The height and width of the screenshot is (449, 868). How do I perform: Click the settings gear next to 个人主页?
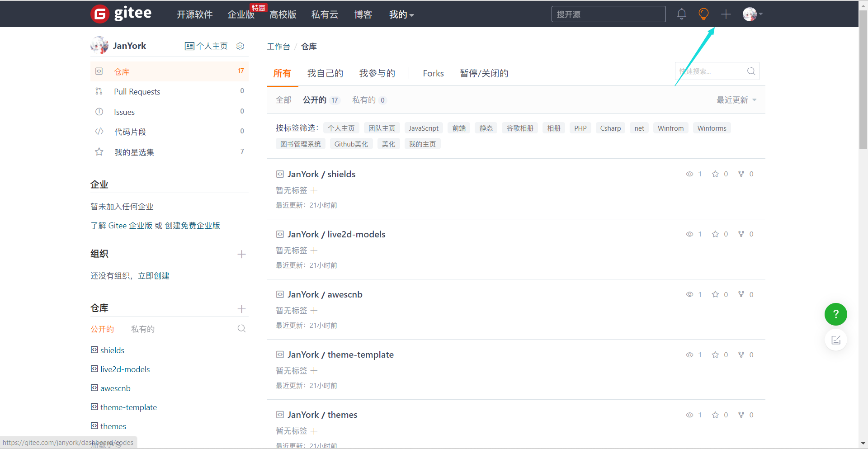(241, 46)
